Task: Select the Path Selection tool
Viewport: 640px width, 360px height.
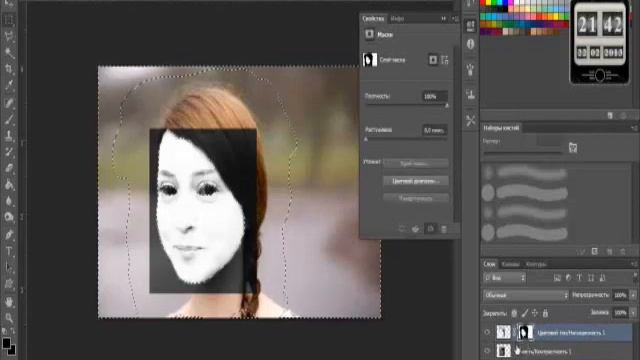Action: 9,268
